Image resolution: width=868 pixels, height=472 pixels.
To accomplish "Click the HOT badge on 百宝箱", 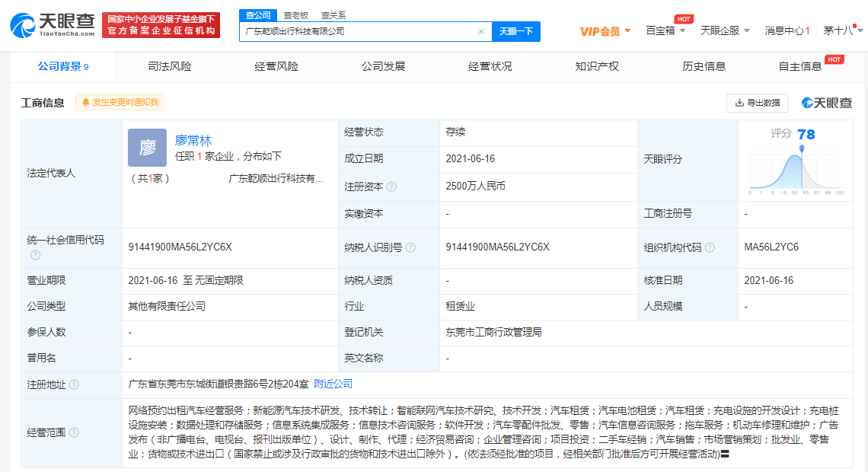I will point(684,19).
